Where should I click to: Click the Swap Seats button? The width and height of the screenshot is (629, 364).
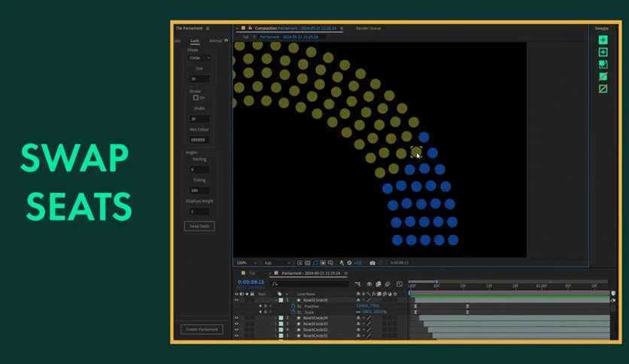coord(199,226)
